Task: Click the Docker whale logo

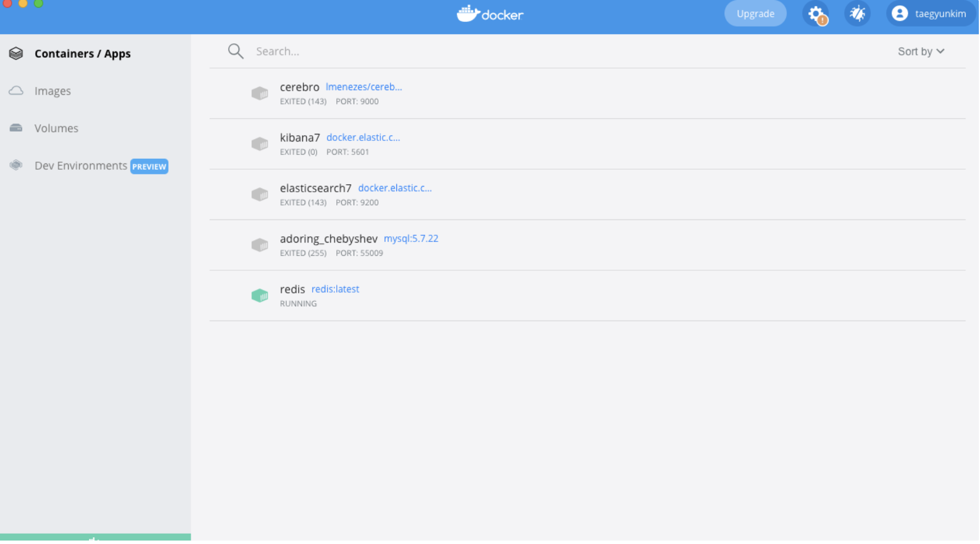Action: pyautogui.click(x=469, y=14)
